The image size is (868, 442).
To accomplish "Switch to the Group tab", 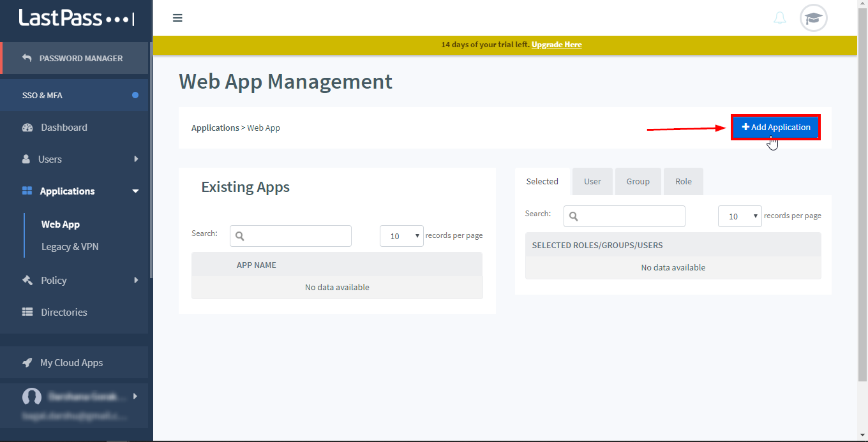I will tap(638, 182).
